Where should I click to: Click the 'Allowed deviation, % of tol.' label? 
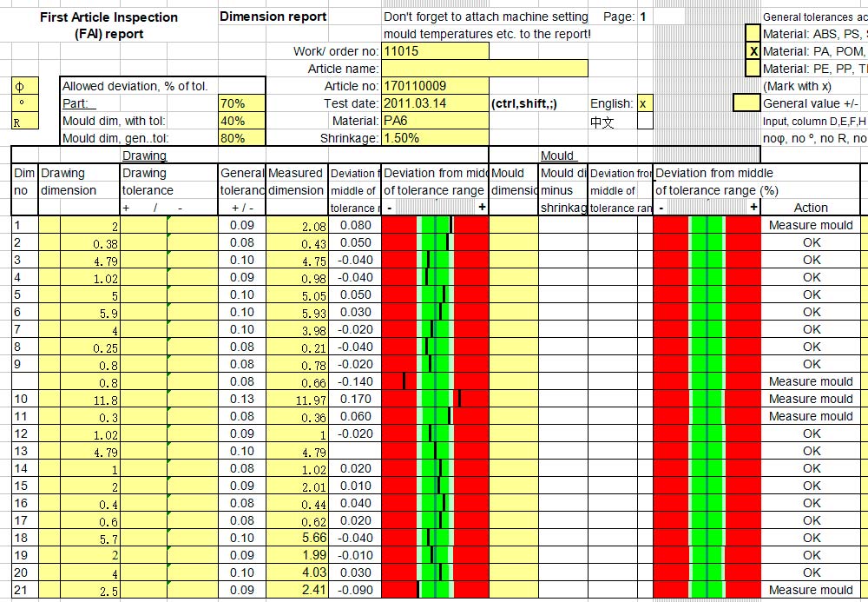tap(135, 86)
